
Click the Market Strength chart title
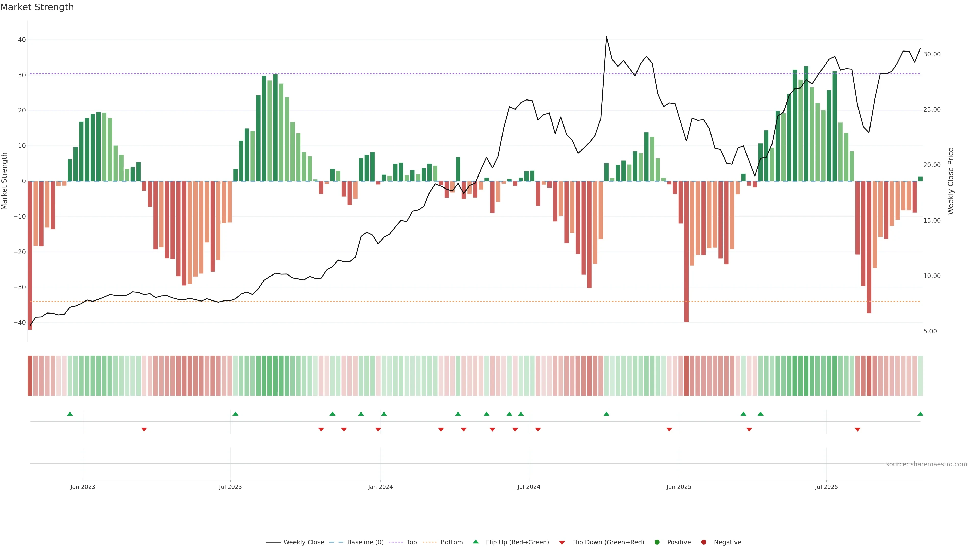[x=37, y=7]
